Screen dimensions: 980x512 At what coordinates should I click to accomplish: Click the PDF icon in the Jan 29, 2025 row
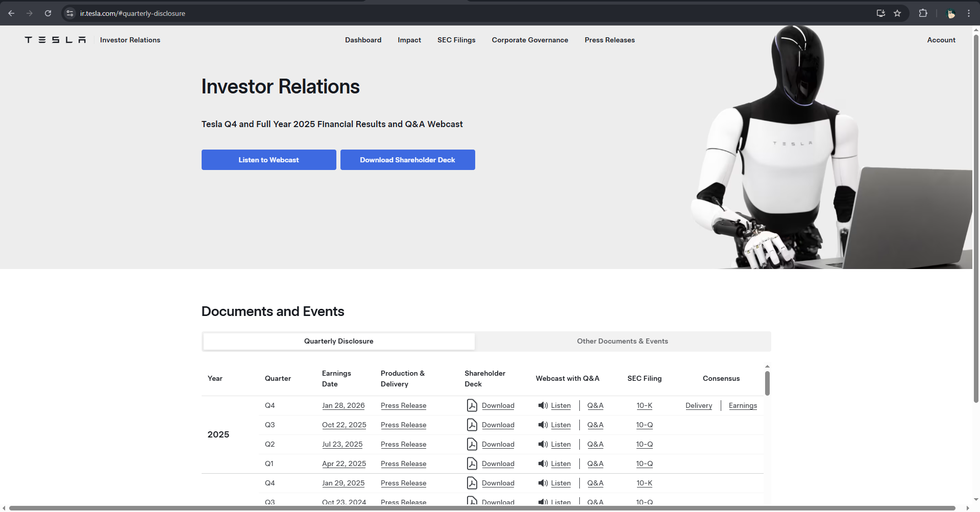pyautogui.click(x=472, y=483)
